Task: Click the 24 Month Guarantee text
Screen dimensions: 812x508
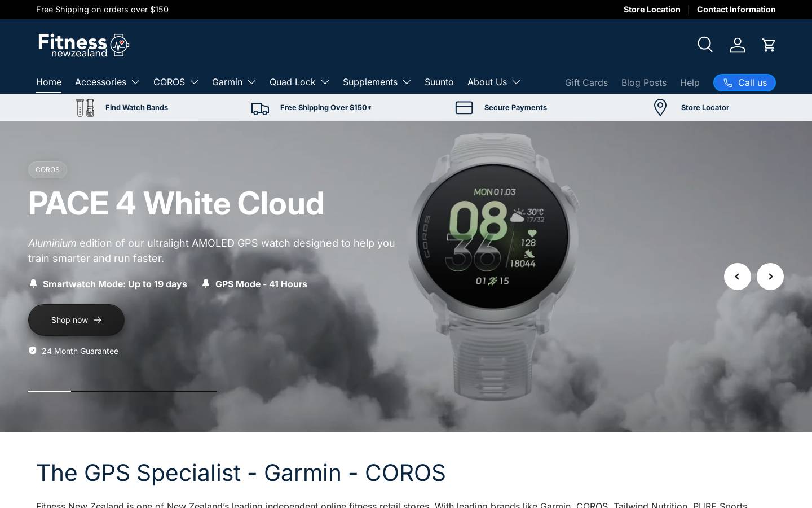Action: point(80,351)
